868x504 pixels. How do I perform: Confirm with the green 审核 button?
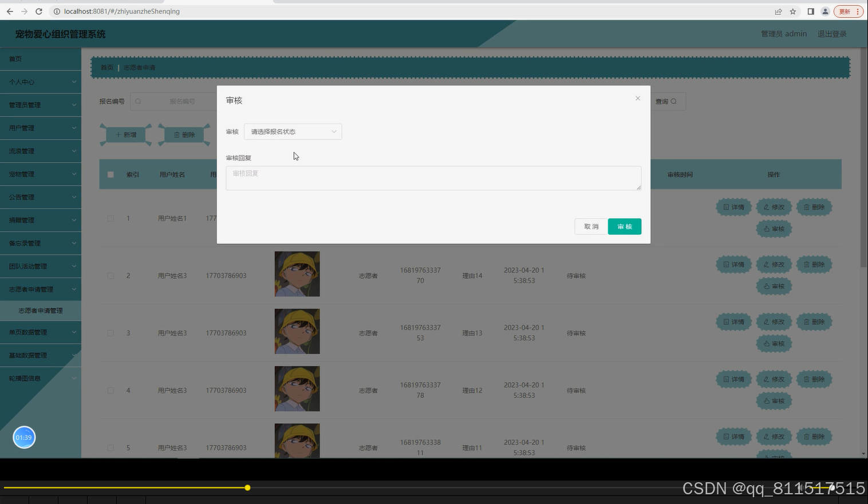tap(625, 227)
